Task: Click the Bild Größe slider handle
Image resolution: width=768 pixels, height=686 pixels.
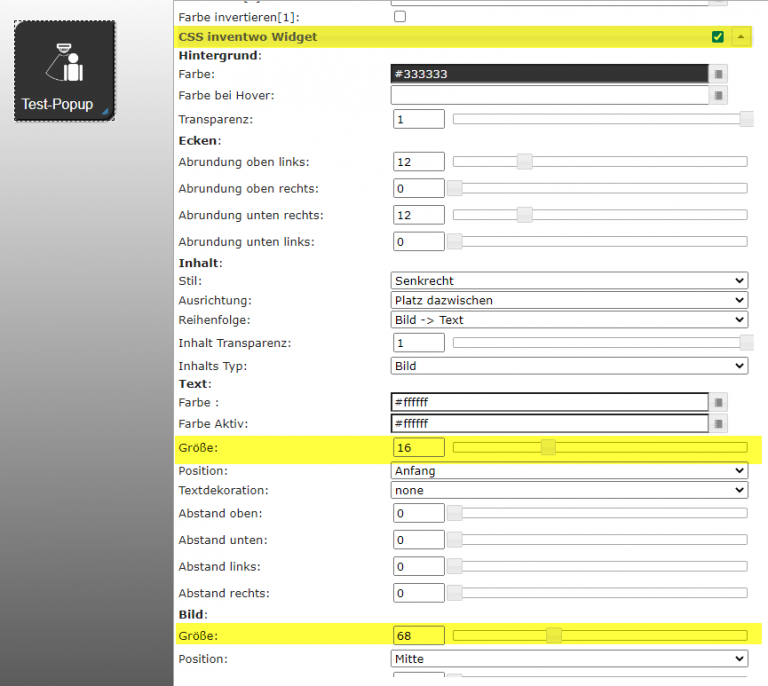Action: pos(553,635)
